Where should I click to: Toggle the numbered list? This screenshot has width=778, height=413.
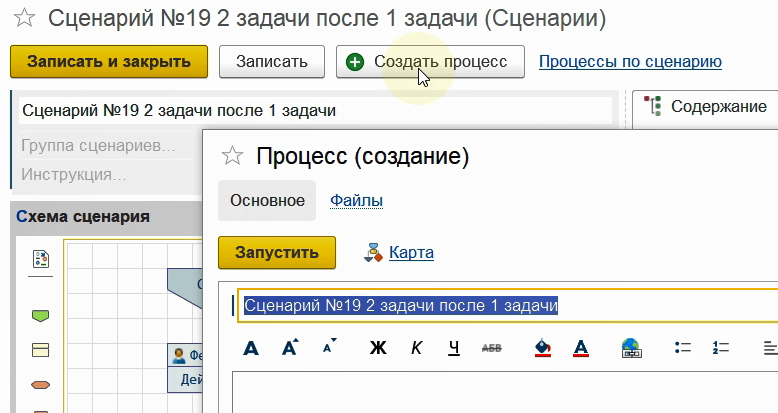(720, 348)
